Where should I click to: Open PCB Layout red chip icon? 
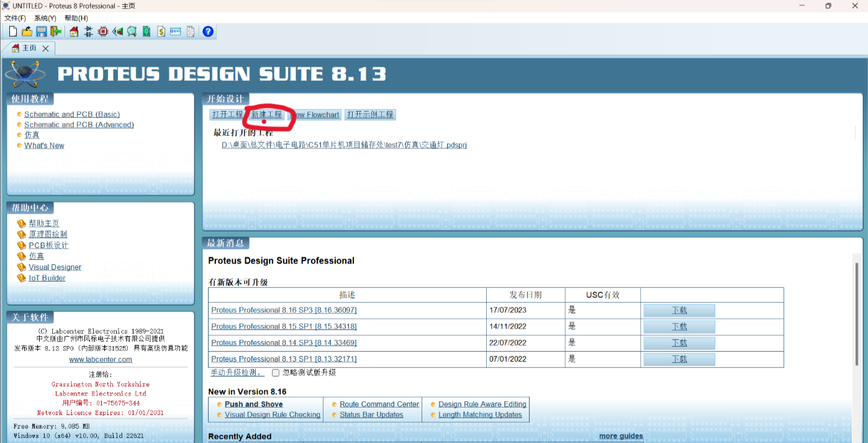[103, 32]
